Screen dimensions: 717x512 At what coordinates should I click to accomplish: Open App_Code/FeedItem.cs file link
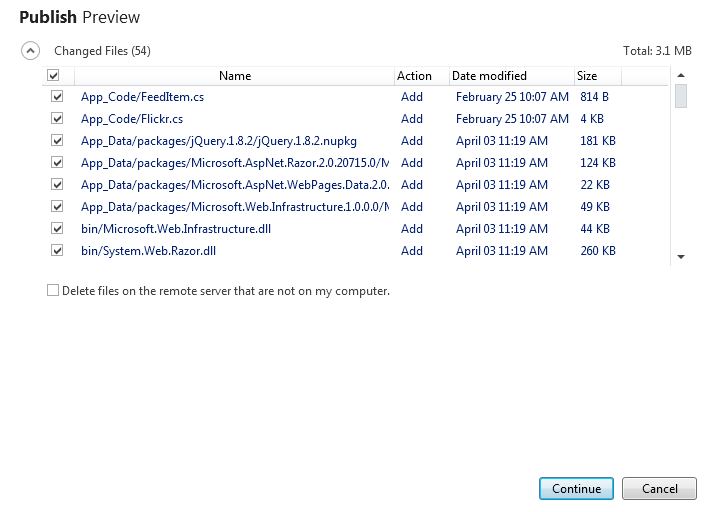[142, 97]
